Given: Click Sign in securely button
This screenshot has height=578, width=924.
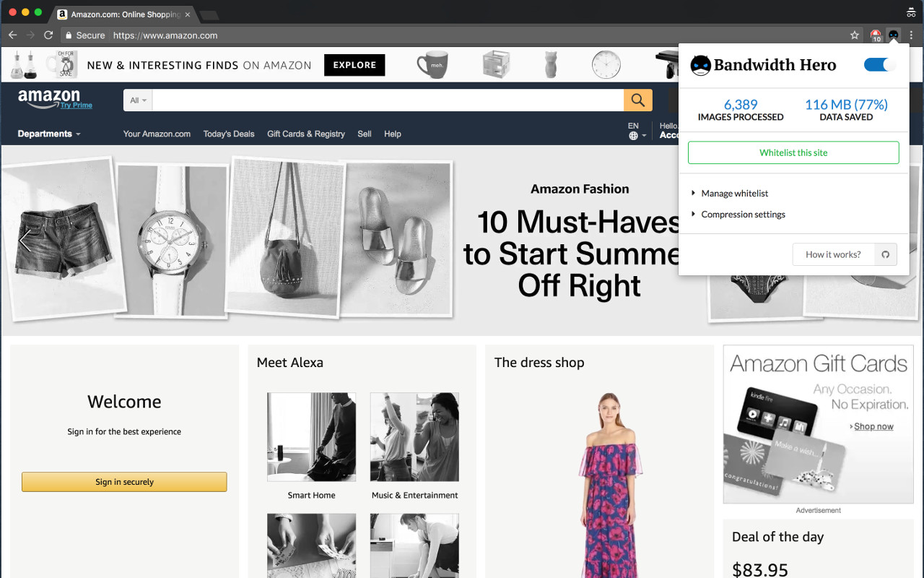Looking at the screenshot, I should coord(124,482).
